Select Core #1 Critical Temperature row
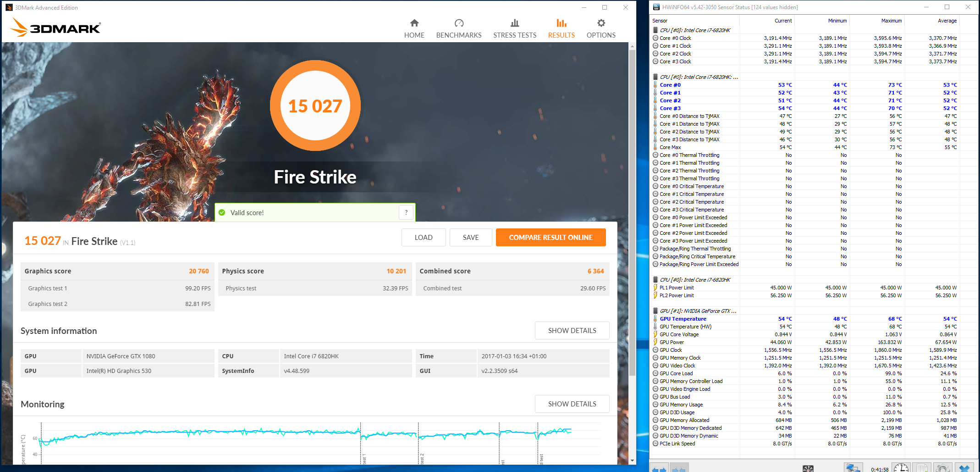The image size is (980, 472). (805, 194)
